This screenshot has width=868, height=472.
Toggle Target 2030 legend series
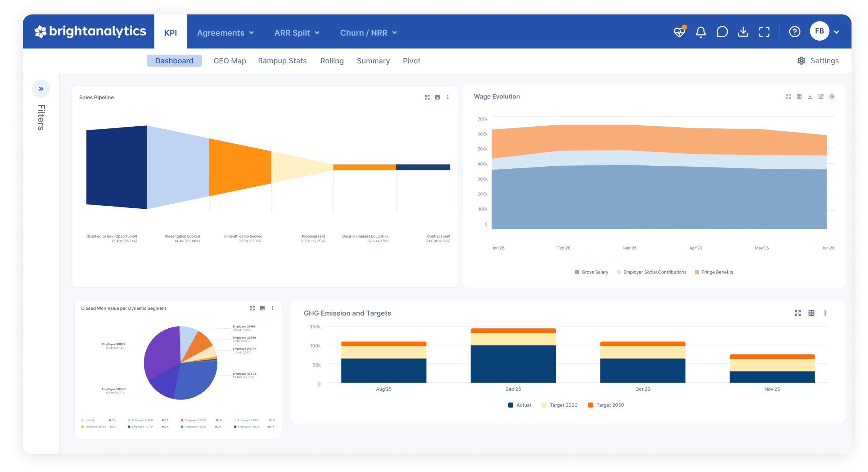point(559,405)
